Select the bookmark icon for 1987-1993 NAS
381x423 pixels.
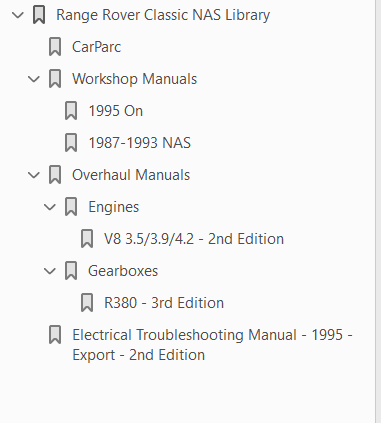click(x=71, y=143)
